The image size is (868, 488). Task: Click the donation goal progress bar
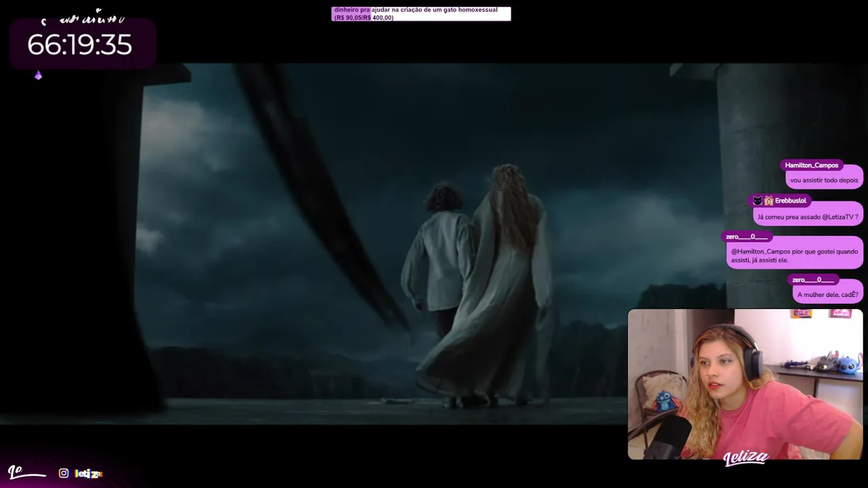tap(421, 14)
